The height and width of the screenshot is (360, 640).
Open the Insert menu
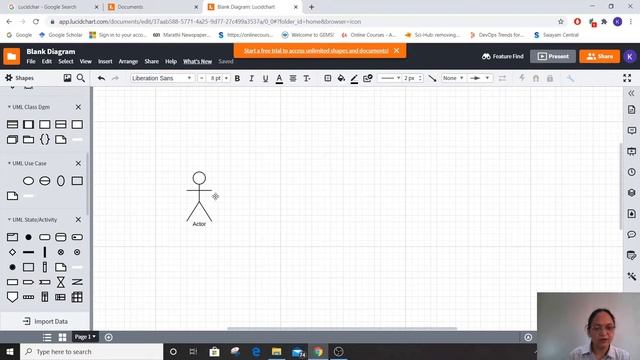coord(105,62)
